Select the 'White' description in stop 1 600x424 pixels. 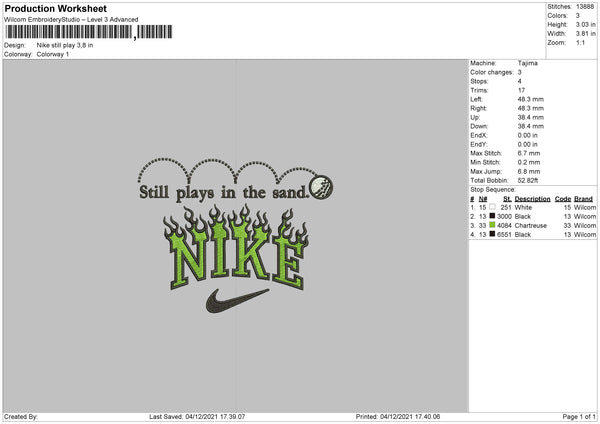(523, 207)
